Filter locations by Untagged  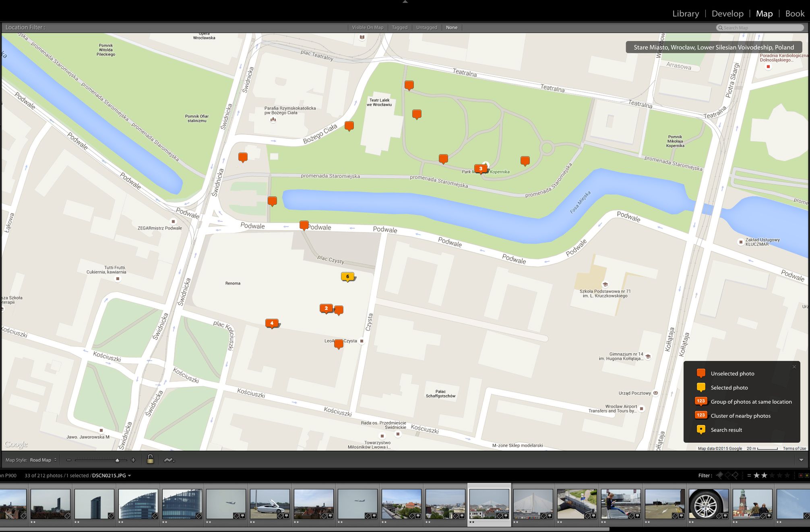click(x=427, y=27)
